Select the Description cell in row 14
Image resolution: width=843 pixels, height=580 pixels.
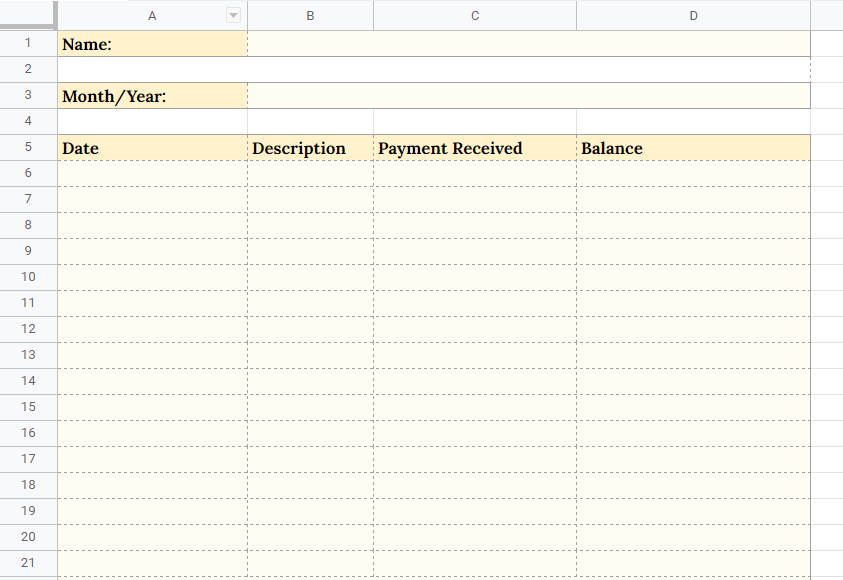(310, 381)
